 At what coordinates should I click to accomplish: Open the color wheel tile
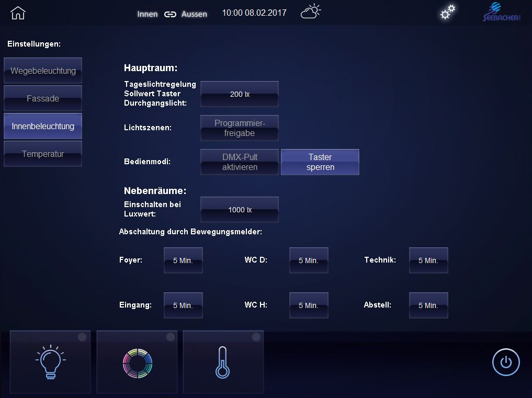tap(137, 362)
